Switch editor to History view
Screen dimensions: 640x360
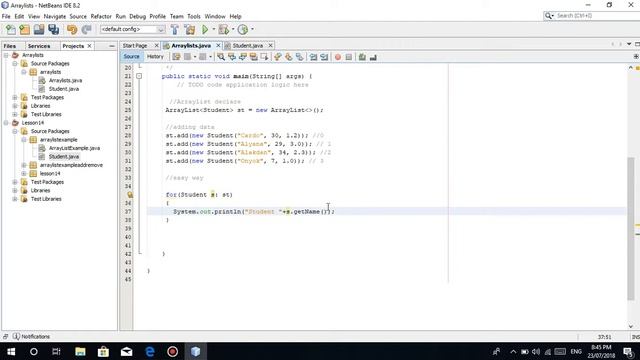[x=155, y=57]
